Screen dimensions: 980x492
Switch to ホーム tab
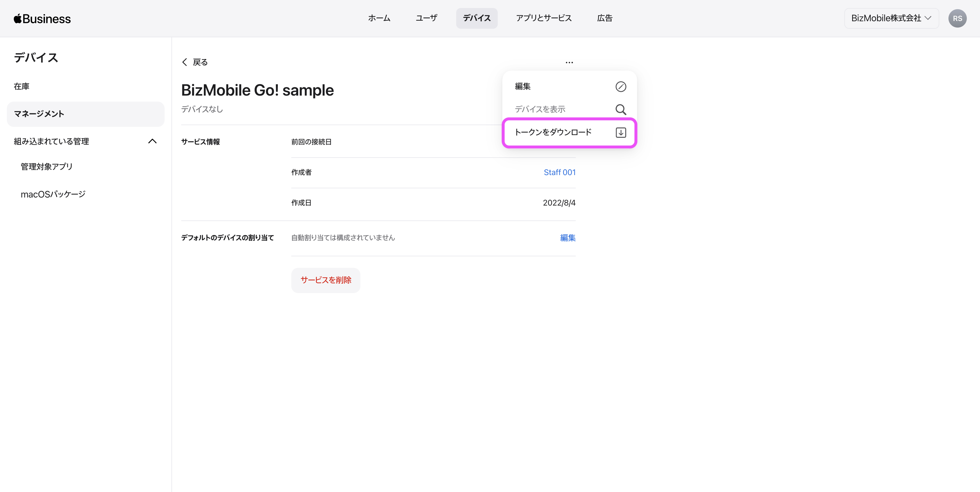tap(379, 18)
